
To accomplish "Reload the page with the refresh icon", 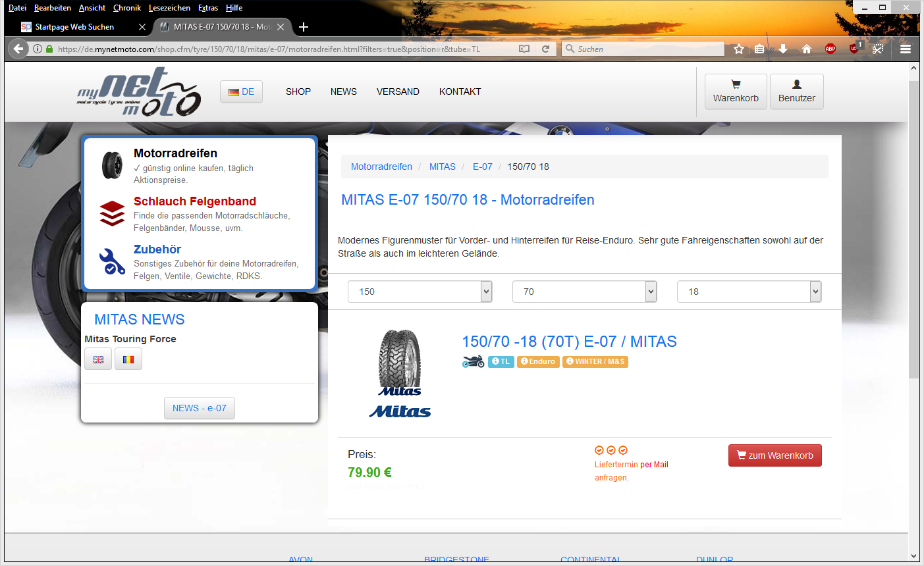I will (x=545, y=49).
